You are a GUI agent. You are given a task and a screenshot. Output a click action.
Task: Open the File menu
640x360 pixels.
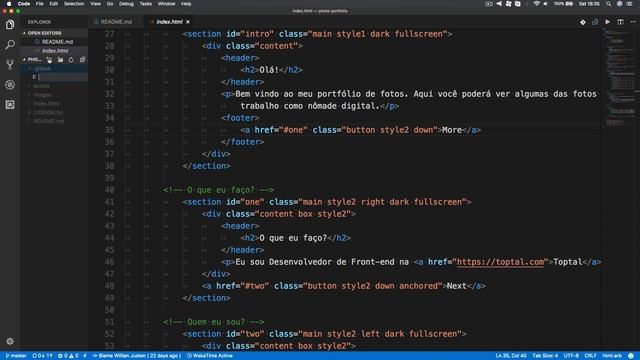[x=40, y=4]
